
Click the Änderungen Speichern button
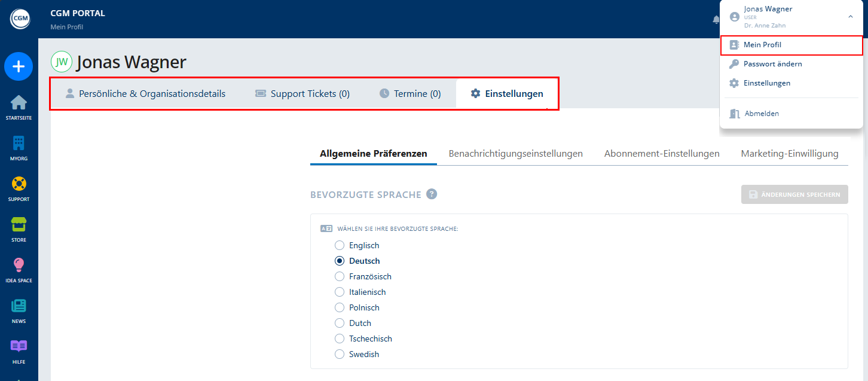794,194
